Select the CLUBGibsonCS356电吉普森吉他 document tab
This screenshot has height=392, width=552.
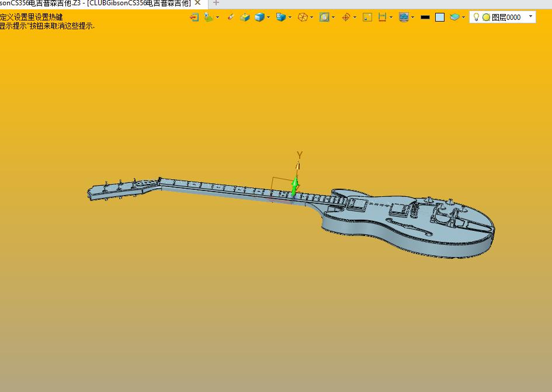[x=95, y=4]
